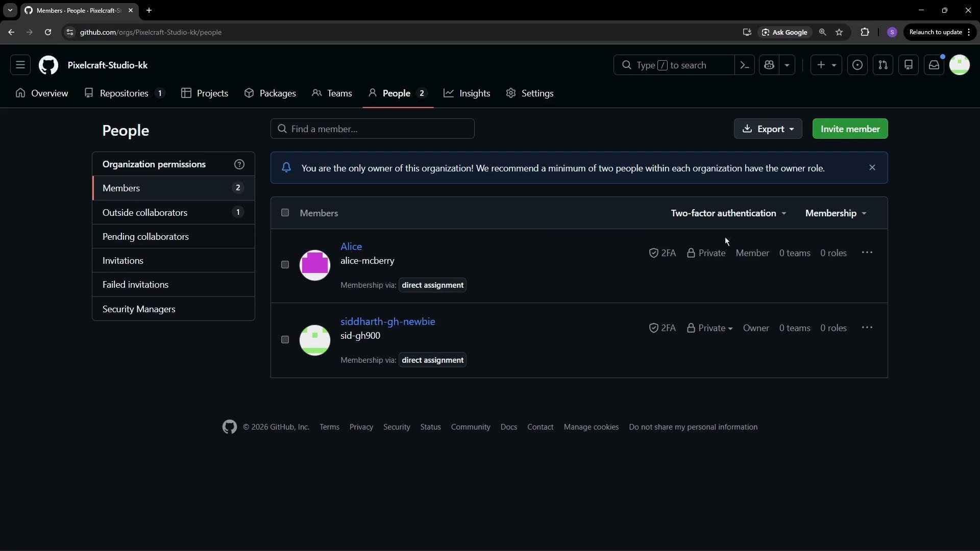Go to the Projects tab
This screenshot has height=551, width=980.
(x=205, y=93)
